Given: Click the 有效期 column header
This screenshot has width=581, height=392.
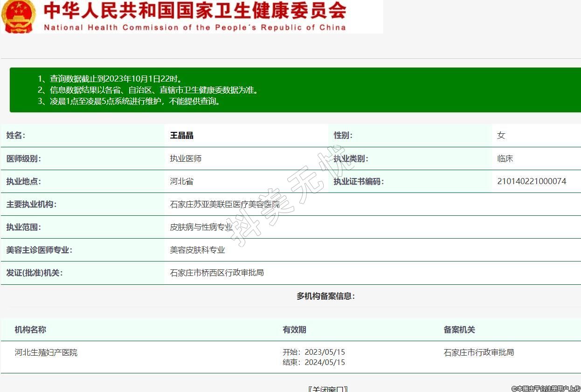Looking at the screenshot, I should [294, 330].
